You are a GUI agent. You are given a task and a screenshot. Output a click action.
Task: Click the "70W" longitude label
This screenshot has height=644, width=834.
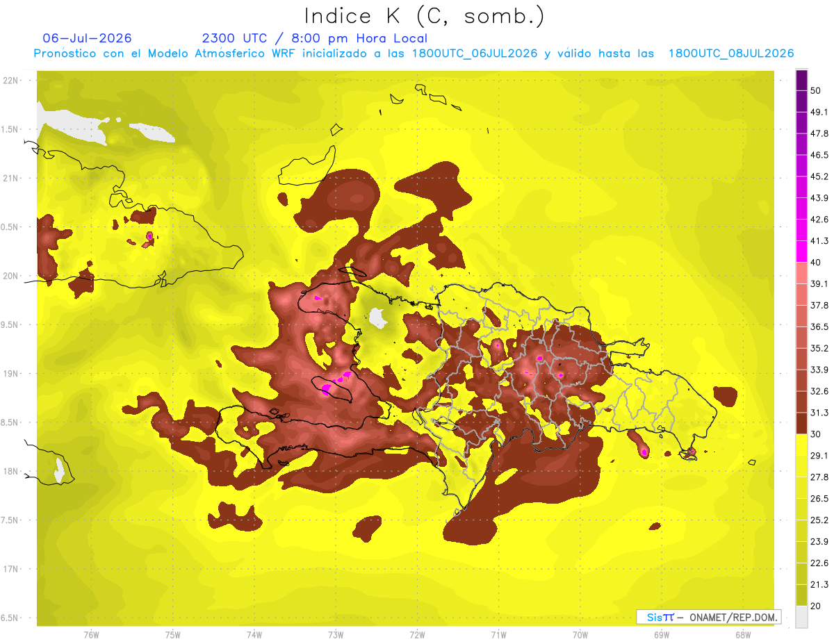click(580, 635)
